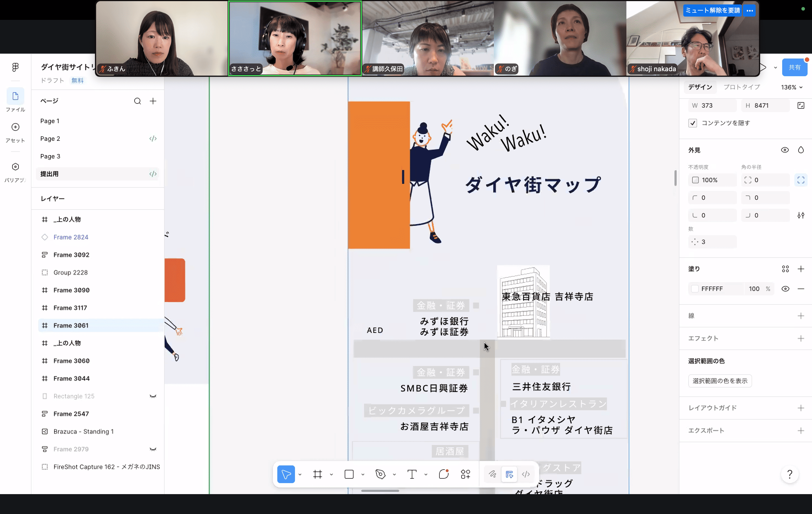The image size is (812, 514).
Task: Click 選択範囲の色を表示 button
Action: pos(720,381)
